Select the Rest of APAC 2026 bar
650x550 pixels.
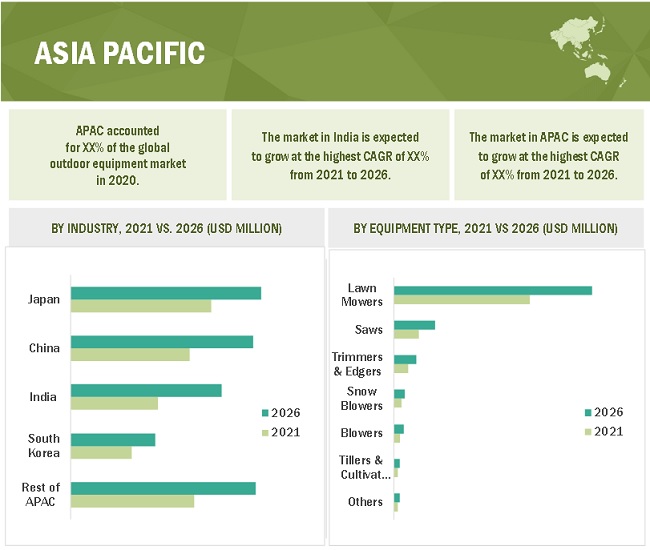pyautogui.click(x=163, y=488)
